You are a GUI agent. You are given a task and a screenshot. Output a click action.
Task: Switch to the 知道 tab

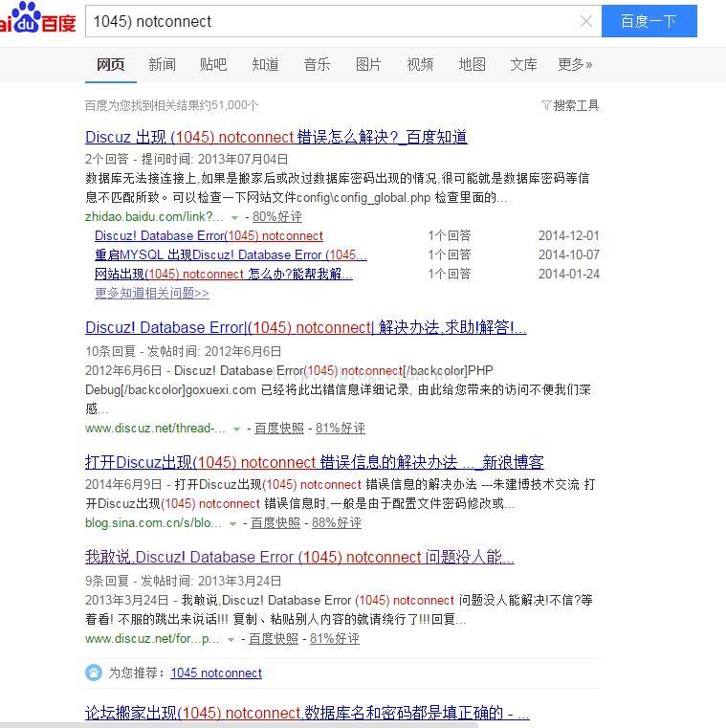(x=266, y=64)
